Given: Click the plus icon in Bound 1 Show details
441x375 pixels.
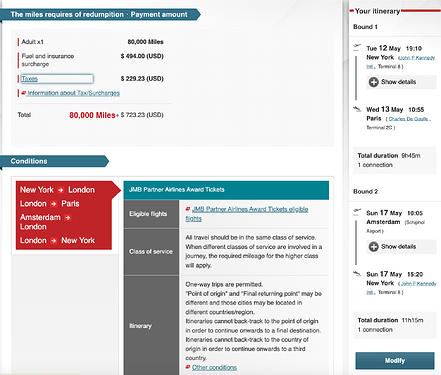Looking at the screenshot, I should coord(374,82).
